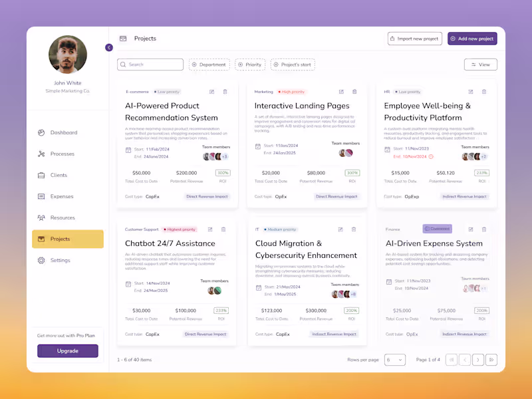Select the Projects sidebar item
This screenshot has height=399, width=532.
tap(68, 239)
